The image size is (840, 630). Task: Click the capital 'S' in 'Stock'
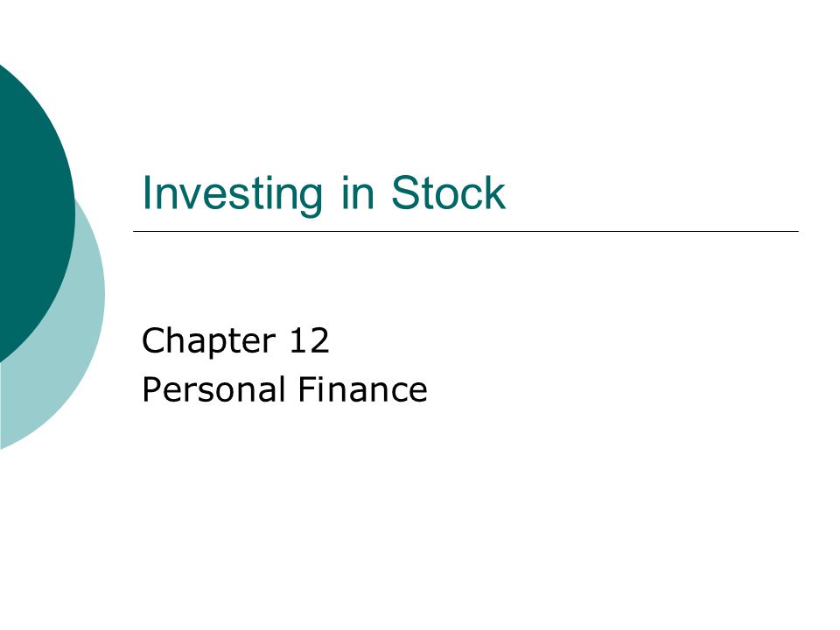pos(405,192)
